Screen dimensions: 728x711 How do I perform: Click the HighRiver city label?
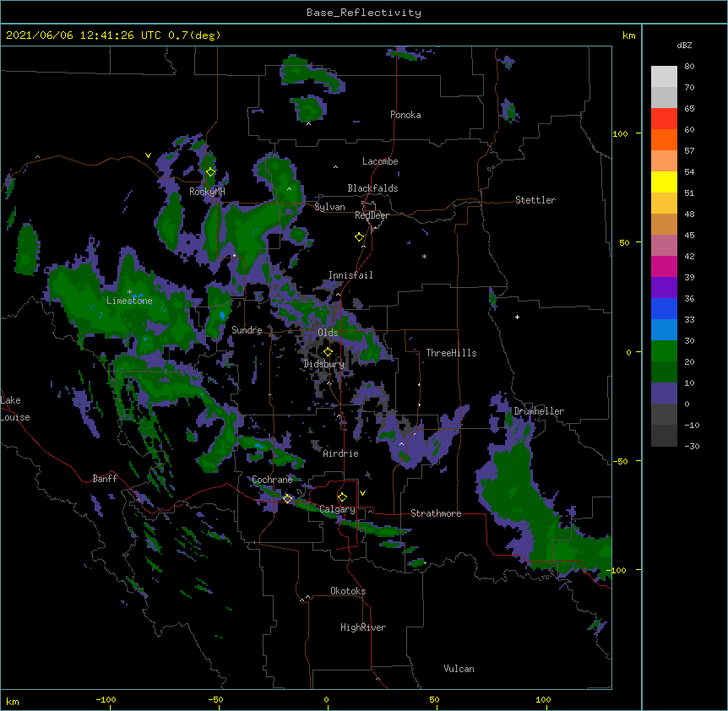[363, 627]
